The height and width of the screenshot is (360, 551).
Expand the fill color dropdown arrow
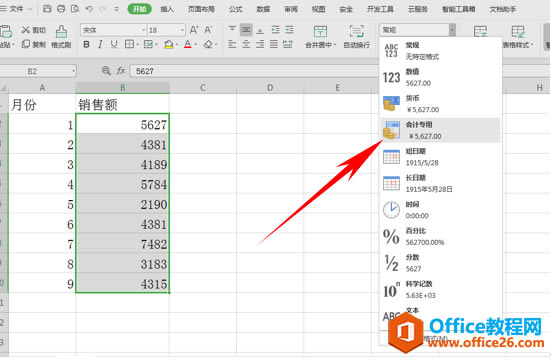[176, 45]
